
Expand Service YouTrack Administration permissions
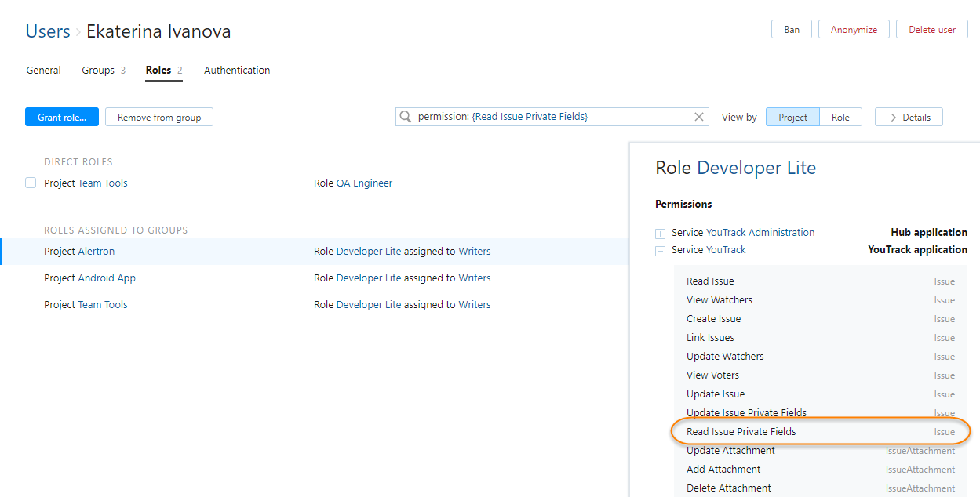coord(660,233)
